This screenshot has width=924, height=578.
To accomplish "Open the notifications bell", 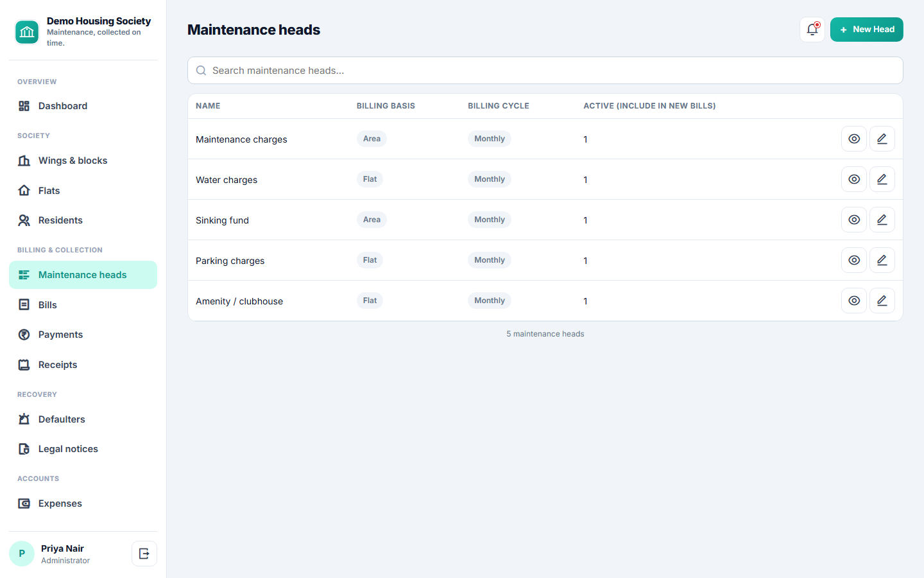I will click(812, 30).
